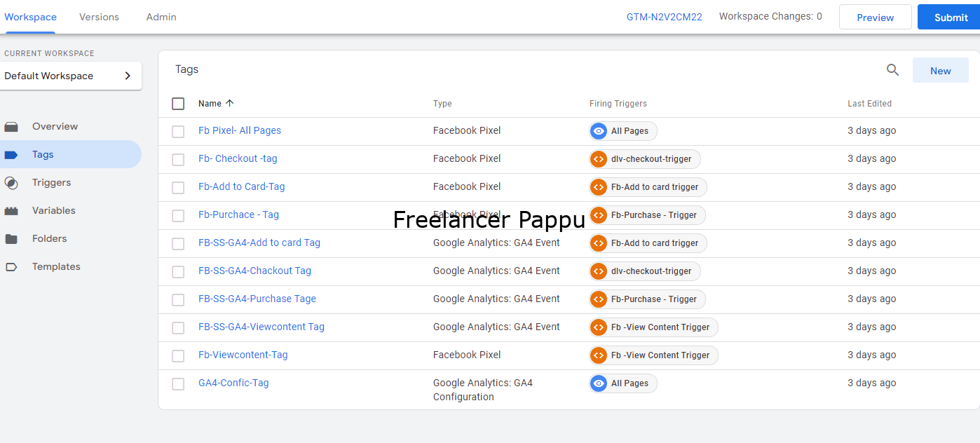Open the FB-SS-GA4-Viewcontent Tag link
This screenshot has width=980, height=443.
(261, 327)
